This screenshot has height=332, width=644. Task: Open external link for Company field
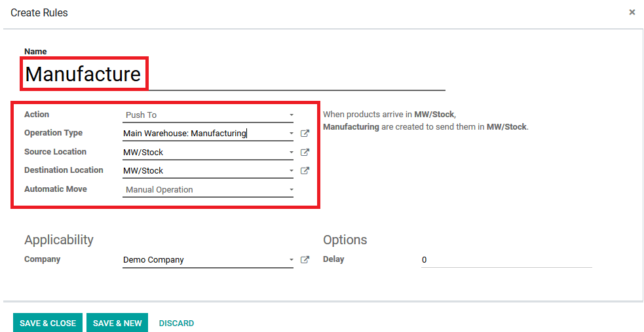click(305, 260)
